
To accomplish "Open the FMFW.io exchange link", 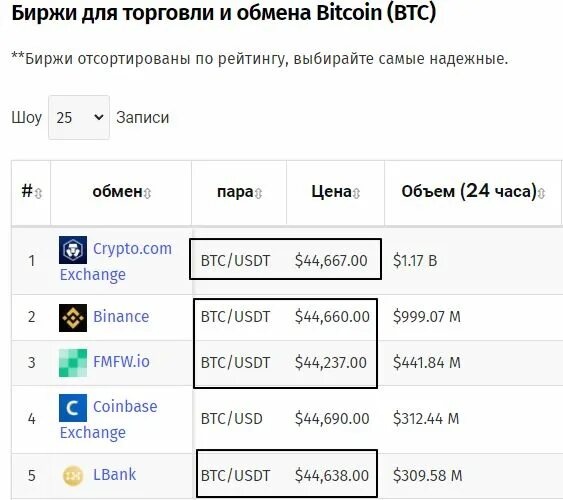I will (121, 361).
